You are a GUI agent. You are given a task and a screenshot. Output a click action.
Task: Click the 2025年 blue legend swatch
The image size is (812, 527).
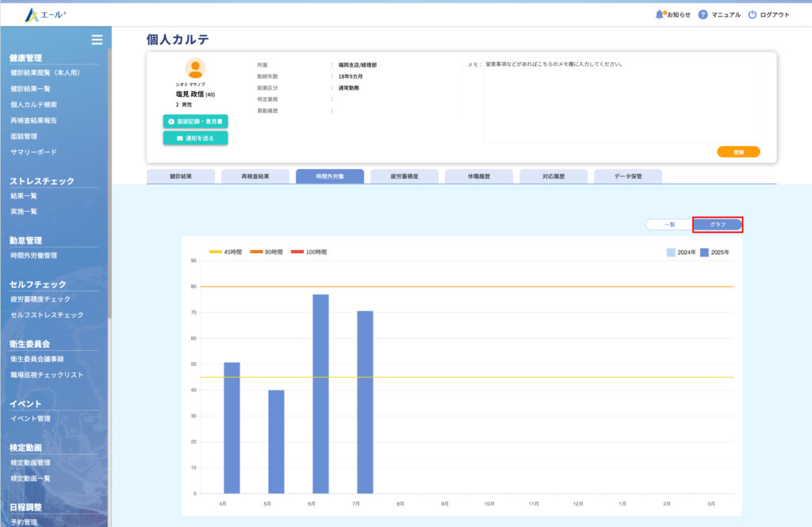(x=704, y=252)
